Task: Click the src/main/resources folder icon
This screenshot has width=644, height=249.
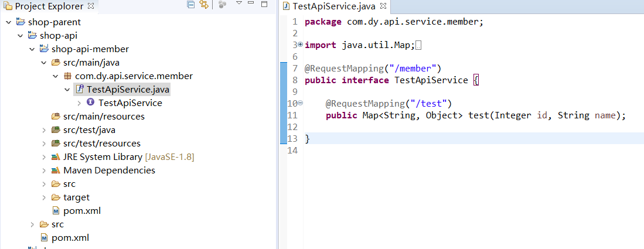Action: (56, 117)
